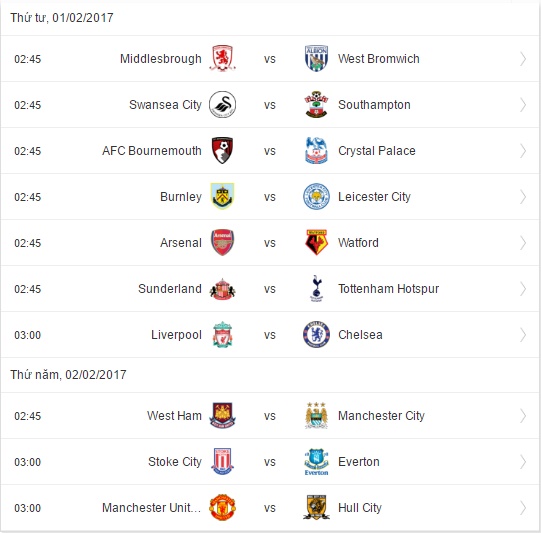Screen dimensions: 541x533
Task: Open details arrow for Liverpool vs Chelsea
Action: [523, 335]
